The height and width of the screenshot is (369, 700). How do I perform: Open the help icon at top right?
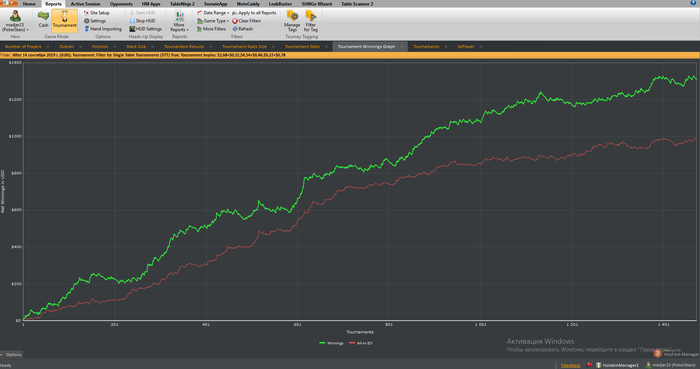point(693,3)
